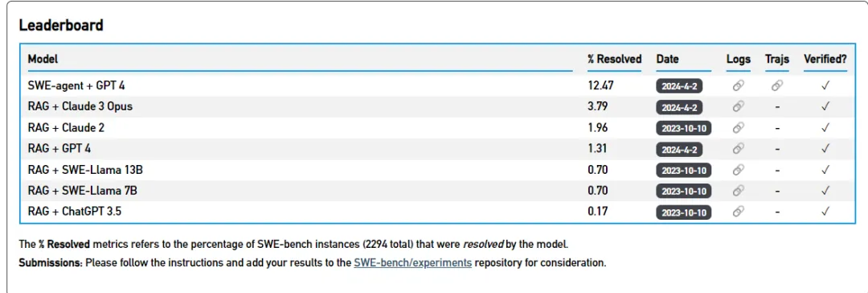The height and width of the screenshot is (293, 868).
Task: Click the Trajs column header
Action: [x=777, y=59]
